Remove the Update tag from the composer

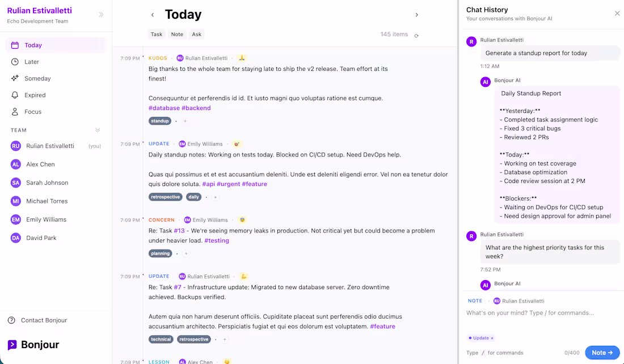[492, 338]
